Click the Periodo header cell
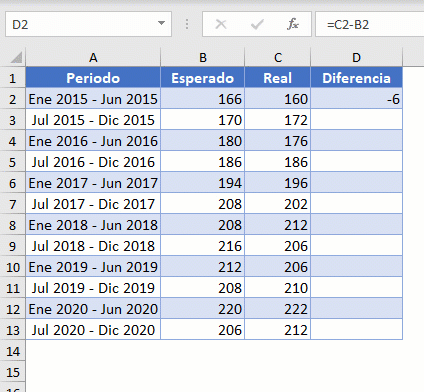424x392 pixels. coord(93,78)
